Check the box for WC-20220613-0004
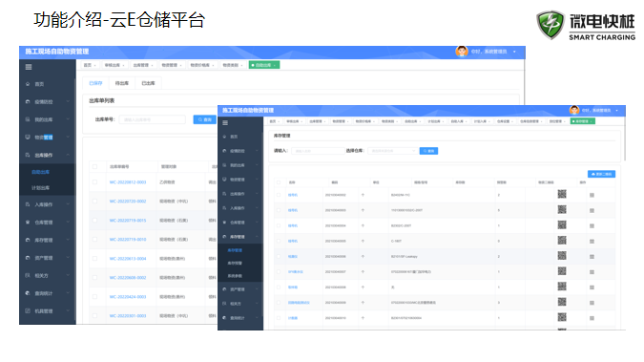 point(94,258)
